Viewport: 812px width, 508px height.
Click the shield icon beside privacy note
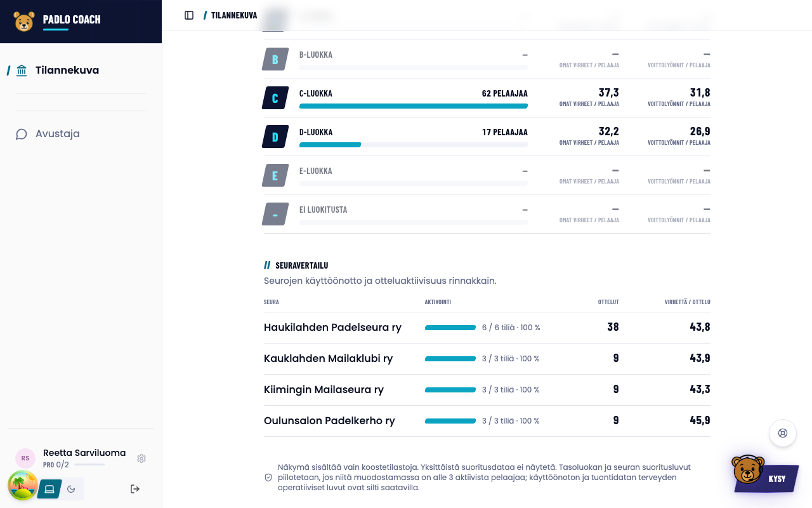[268, 478]
